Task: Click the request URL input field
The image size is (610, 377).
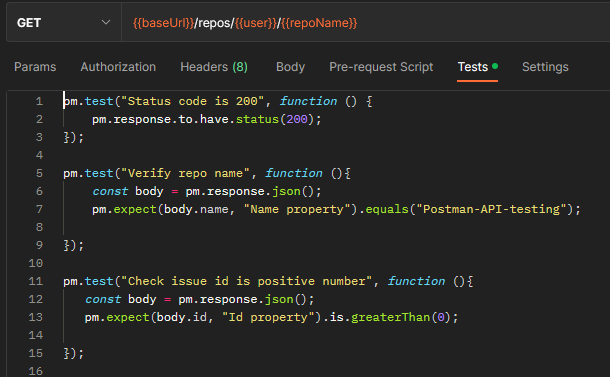Action: click(366, 23)
